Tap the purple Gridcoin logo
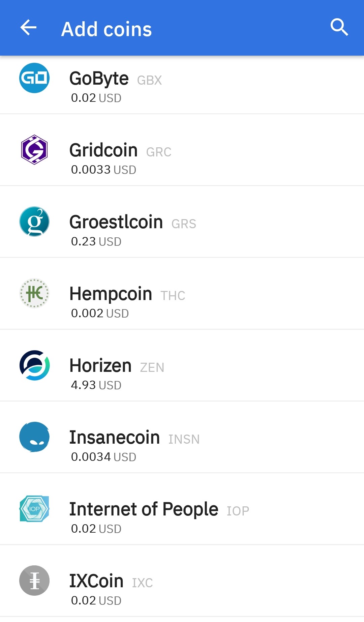Screen dimensions: 364x622 click(x=34, y=150)
